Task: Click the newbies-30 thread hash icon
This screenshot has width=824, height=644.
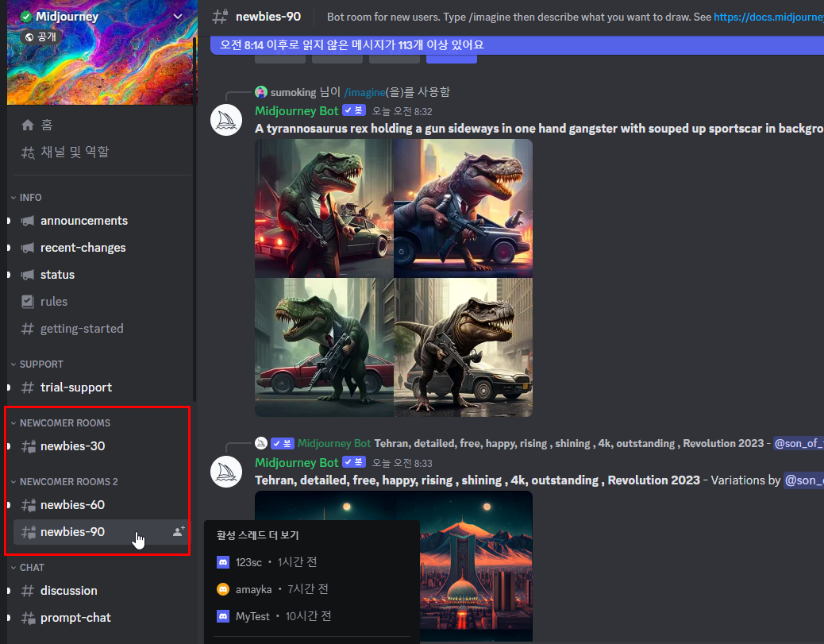Action: point(28,446)
